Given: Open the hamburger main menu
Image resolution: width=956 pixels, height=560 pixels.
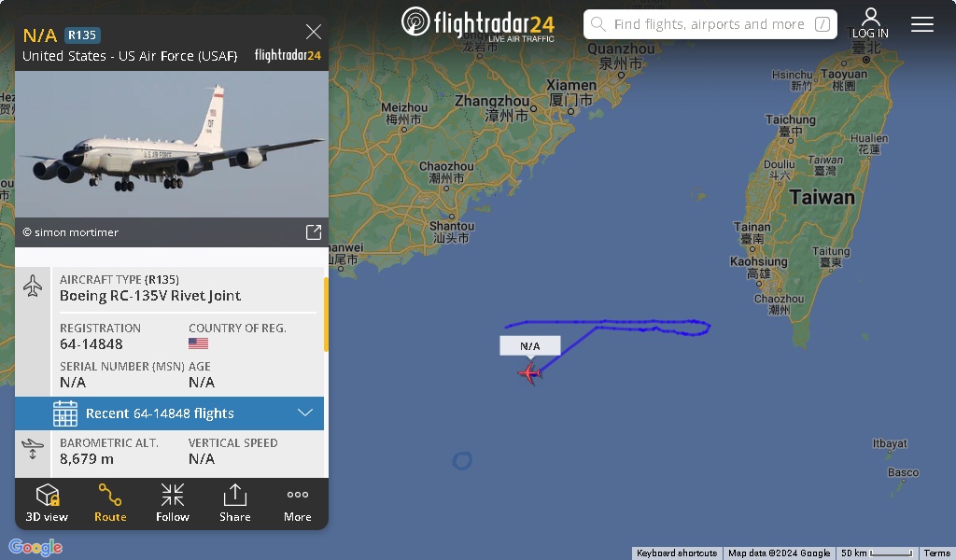Looking at the screenshot, I should click(921, 24).
